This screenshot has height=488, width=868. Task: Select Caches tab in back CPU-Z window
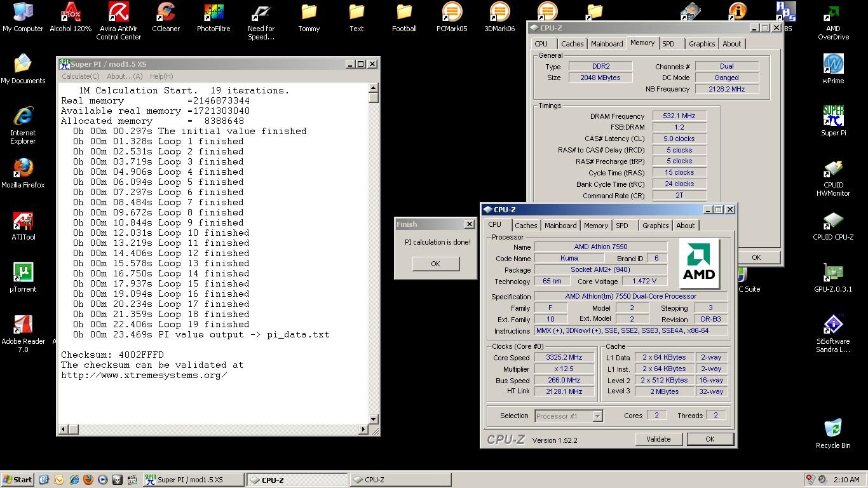point(572,44)
